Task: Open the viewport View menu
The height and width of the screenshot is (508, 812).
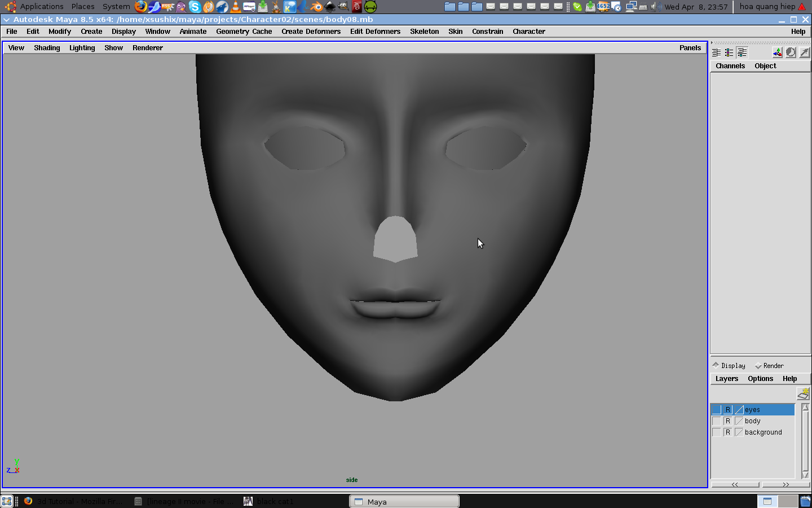Action: point(16,48)
